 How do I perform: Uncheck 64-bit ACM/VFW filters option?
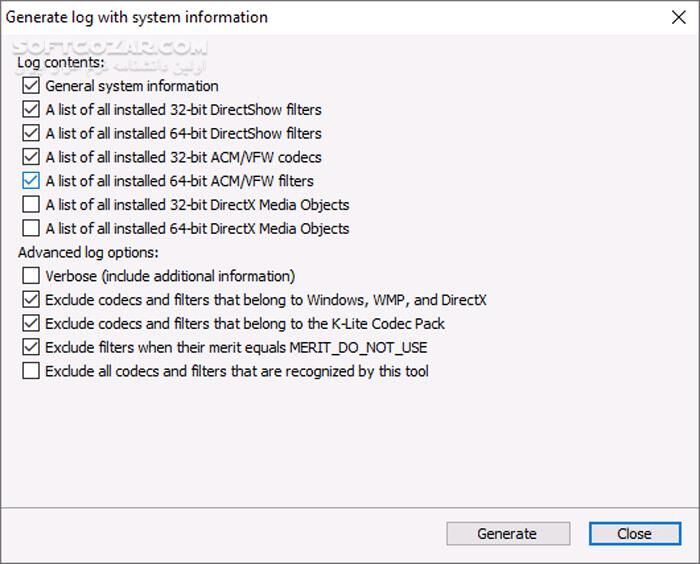click(30, 181)
